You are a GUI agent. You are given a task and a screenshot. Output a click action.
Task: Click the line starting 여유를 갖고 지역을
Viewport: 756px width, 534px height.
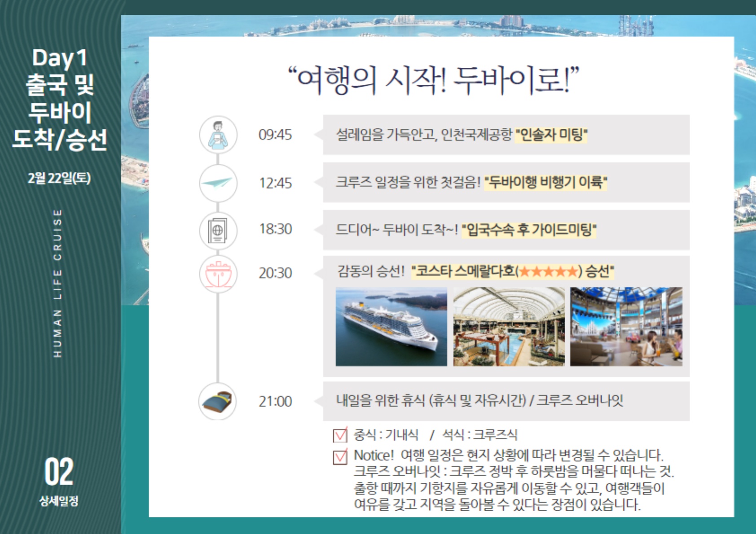pyautogui.click(x=497, y=504)
